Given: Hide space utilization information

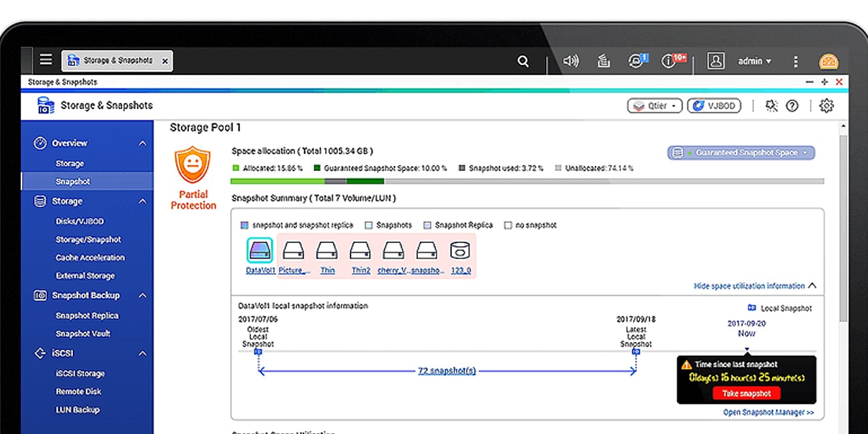Looking at the screenshot, I should pos(755,286).
